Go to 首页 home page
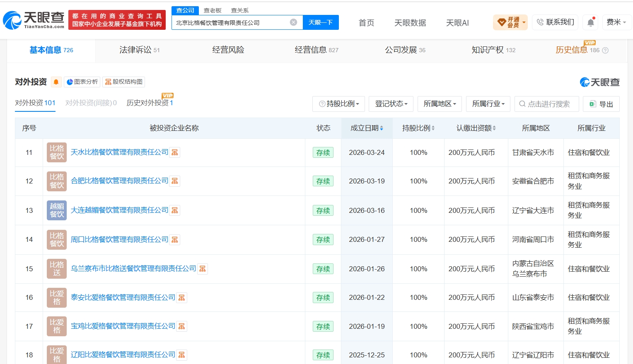Image resolution: width=633 pixels, height=364 pixels. pyautogui.click(x=366, y=23)
